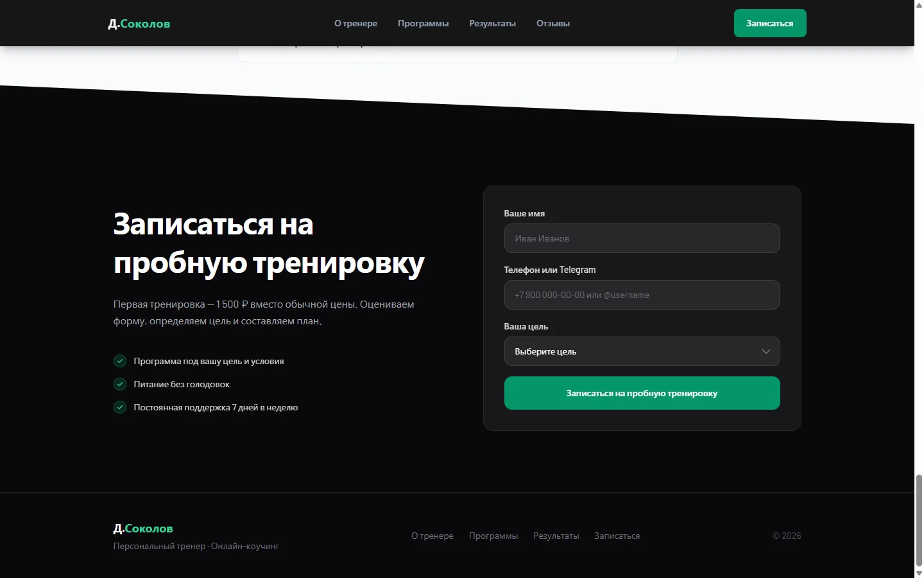The width and height of the screenshot is (924, 578).
Task: Click the © 2026 copyright text
Action: point(787,536)
